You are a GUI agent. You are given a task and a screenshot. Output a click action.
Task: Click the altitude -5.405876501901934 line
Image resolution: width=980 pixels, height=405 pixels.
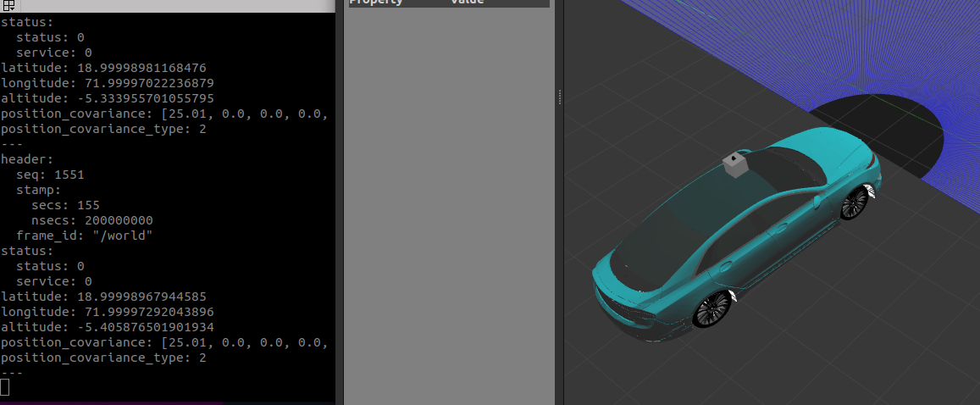coord(108,327)
